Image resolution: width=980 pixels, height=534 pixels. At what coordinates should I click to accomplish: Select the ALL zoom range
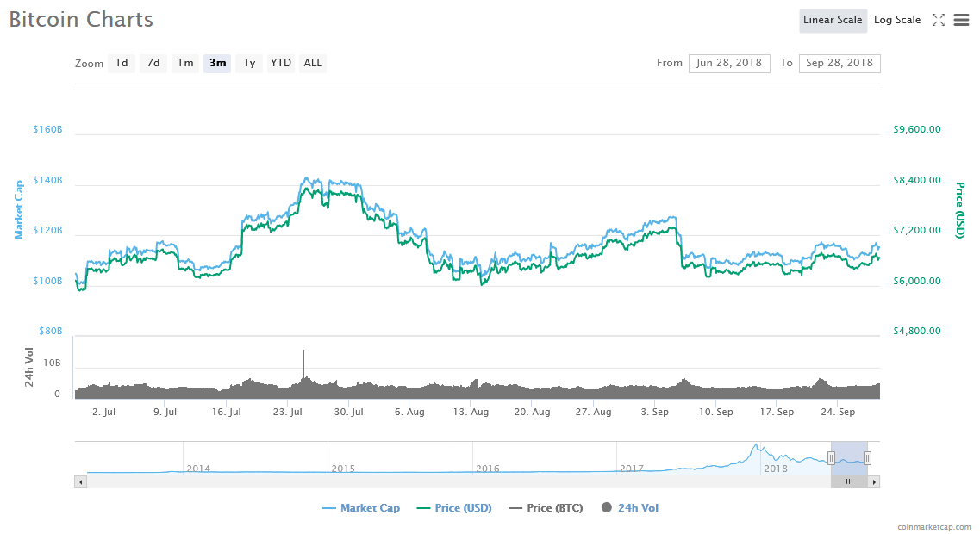[x=313, y=63]
